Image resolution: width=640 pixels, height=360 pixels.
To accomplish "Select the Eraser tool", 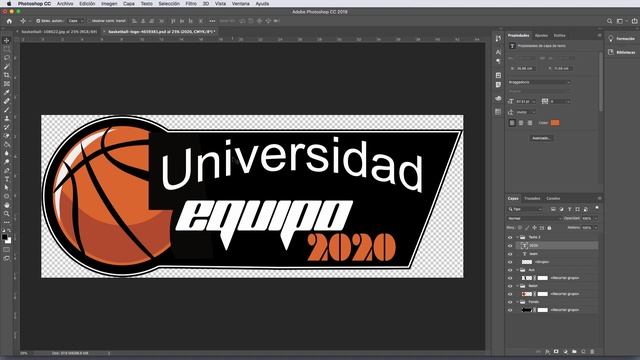I will pyautogui.click(x=7, y=136).
